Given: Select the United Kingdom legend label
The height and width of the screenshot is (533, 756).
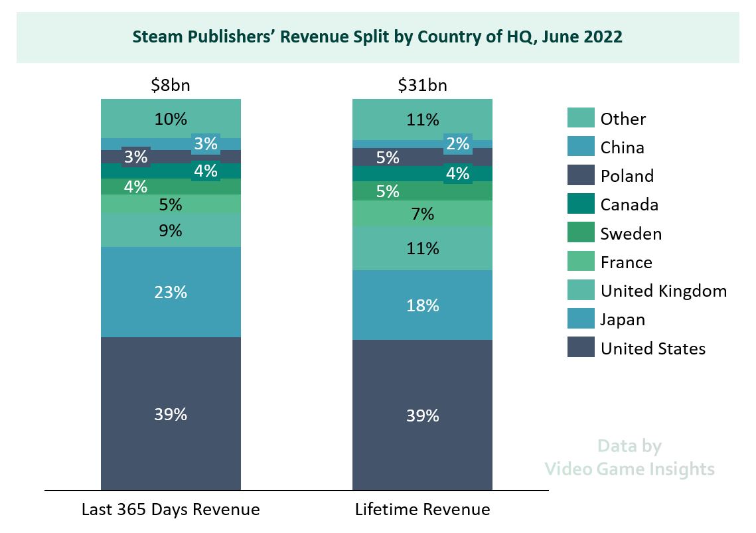Looking at the screenshot, I should pos(663,291).
